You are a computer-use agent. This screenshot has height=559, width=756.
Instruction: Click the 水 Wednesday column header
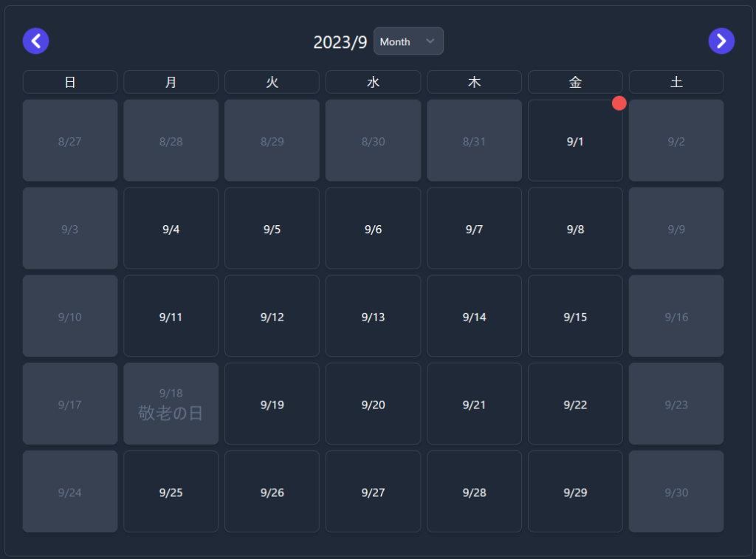(x=373, y=82)
